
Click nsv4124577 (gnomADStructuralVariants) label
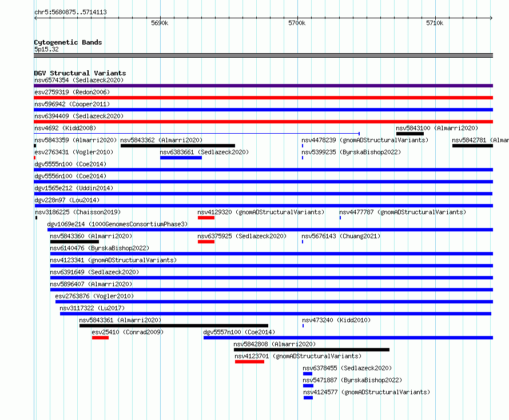coord(367,392)
